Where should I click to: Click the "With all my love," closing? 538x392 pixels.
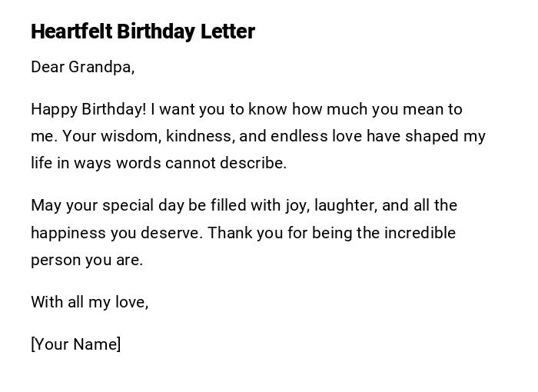click(x=89, y=302)
